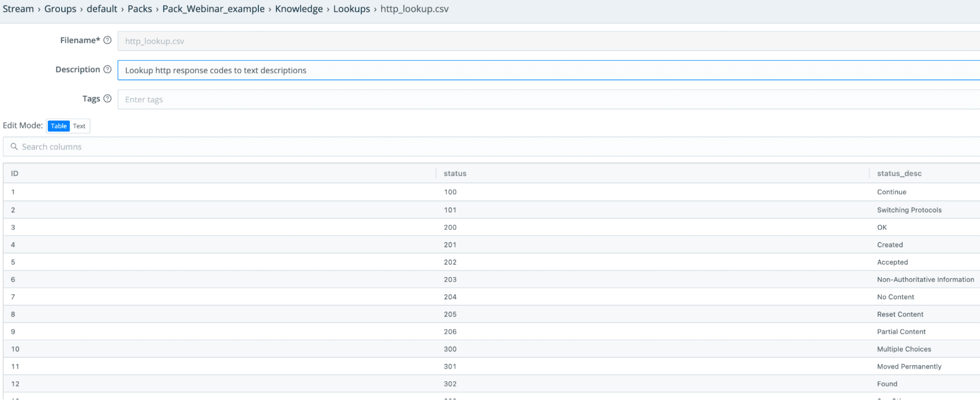Click the Tags help question mark icon

tap(107, 99)
